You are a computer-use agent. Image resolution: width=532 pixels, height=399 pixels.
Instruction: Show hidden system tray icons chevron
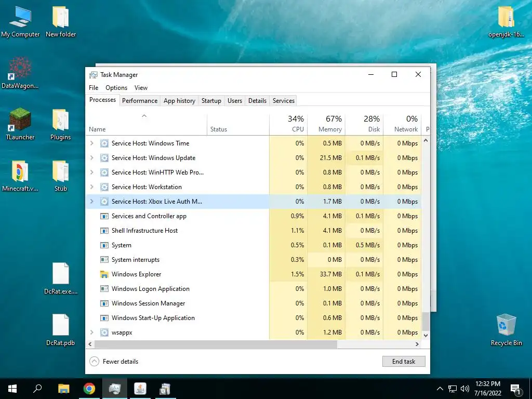tap(440, 389)
